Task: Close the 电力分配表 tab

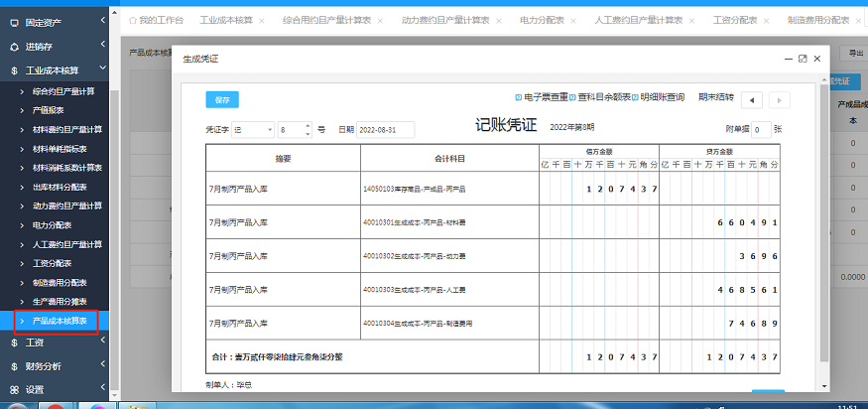Action: pyautogui.click(x=573, y=21)
